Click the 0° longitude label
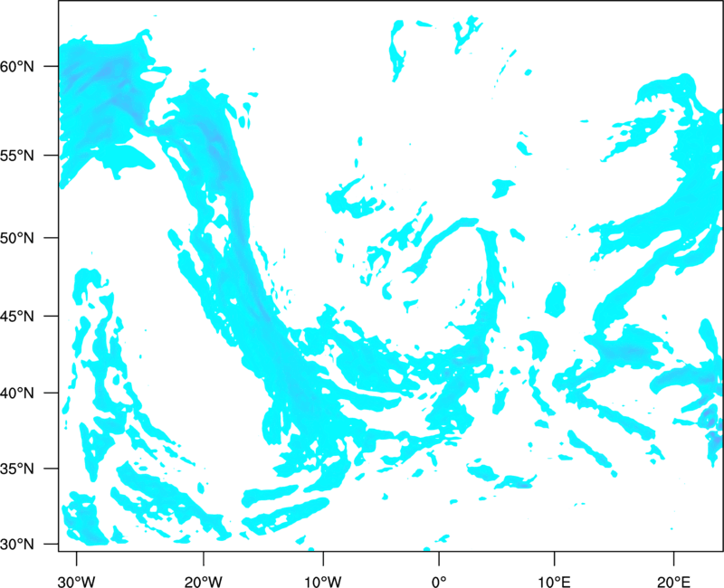 pos(439,582)
